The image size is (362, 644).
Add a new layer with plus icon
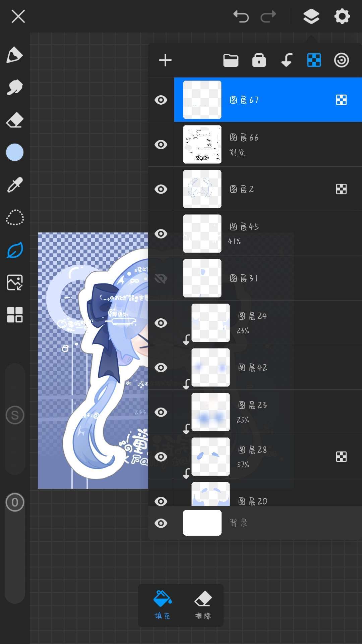[165, 60]
